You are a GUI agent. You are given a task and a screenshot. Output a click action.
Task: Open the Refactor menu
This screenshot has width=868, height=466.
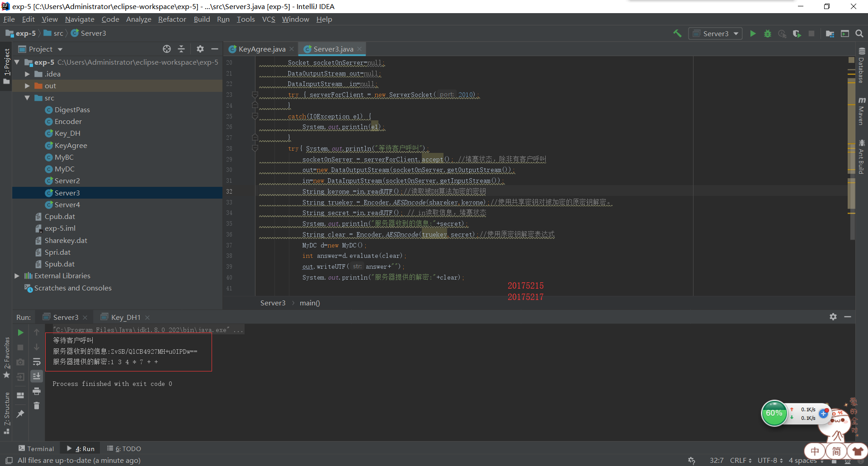pos(172,19)
